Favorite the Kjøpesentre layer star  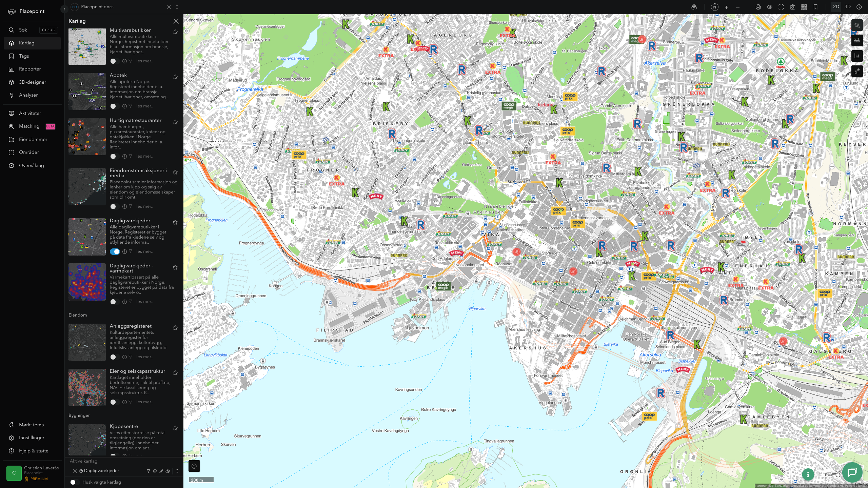[x=175, y=428]
